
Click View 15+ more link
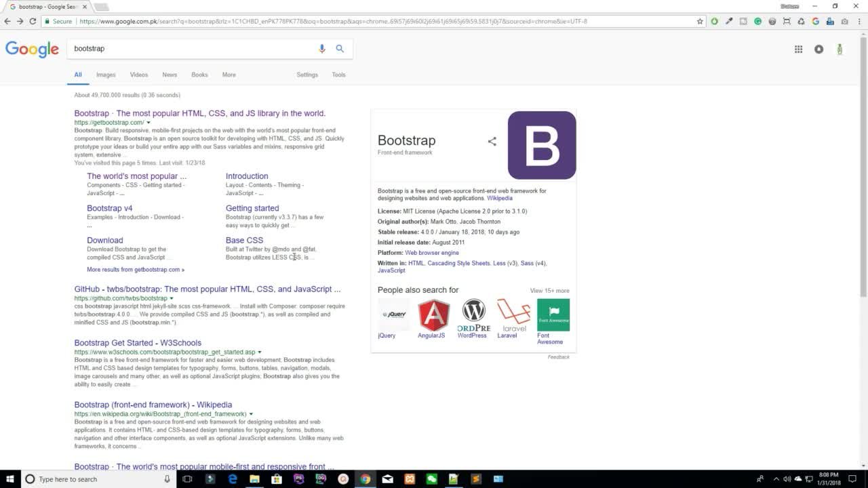pos(549,291)
